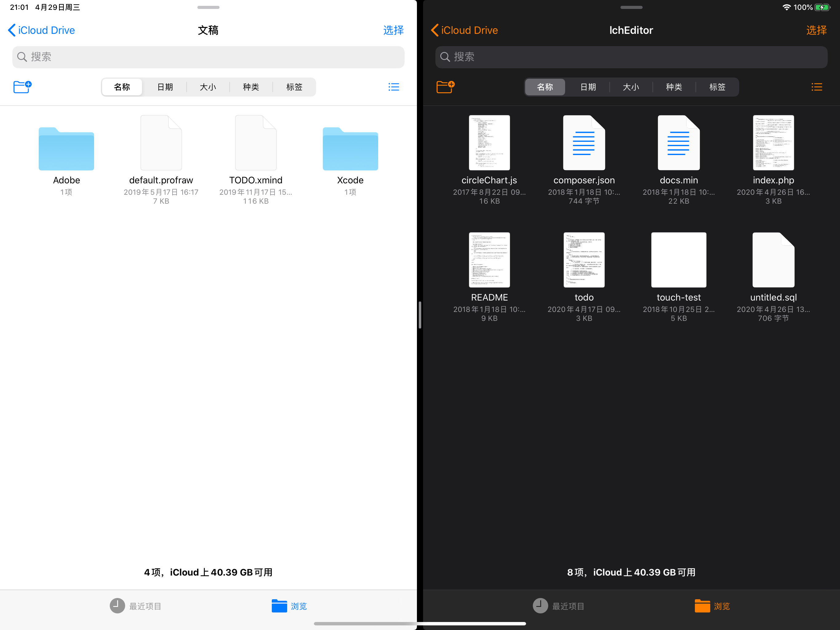Open composer.json file
The width and height of the screenshot is (840, 630).
tap(584, 143)
